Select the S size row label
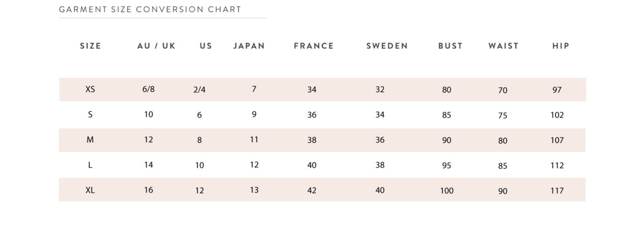The width and height of the screenshot is (644, 230). 90,114
